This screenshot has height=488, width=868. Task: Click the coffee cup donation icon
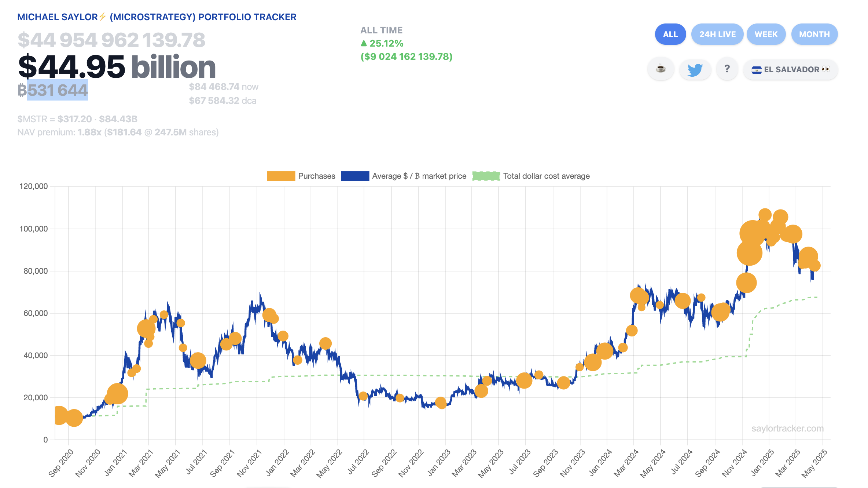661,69
